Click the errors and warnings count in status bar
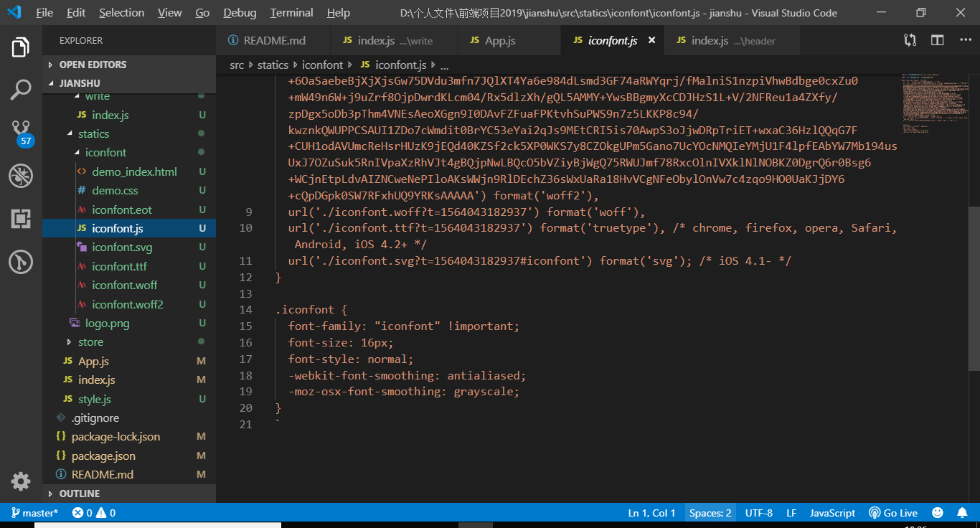This screenshot has width=980, height=528. (x=94, y=513)
